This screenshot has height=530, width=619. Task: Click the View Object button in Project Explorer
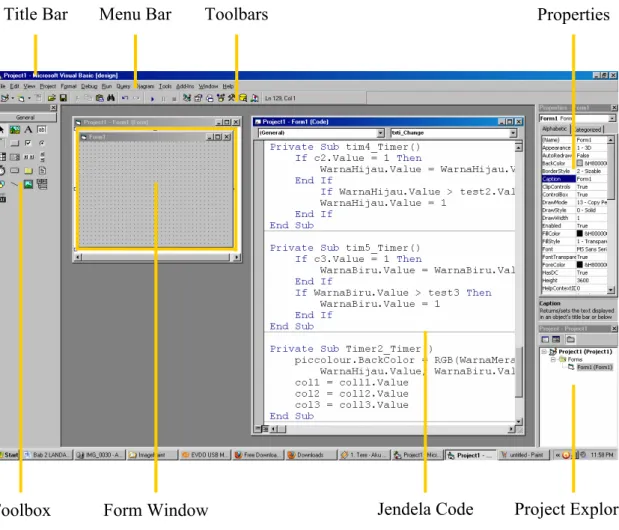tap(556, 339)
